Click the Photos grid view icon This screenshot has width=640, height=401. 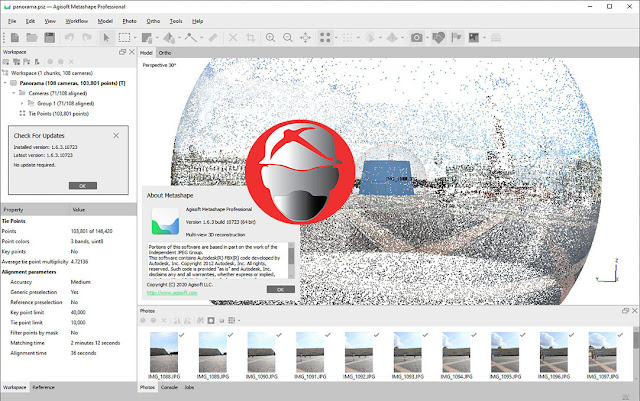231,321
